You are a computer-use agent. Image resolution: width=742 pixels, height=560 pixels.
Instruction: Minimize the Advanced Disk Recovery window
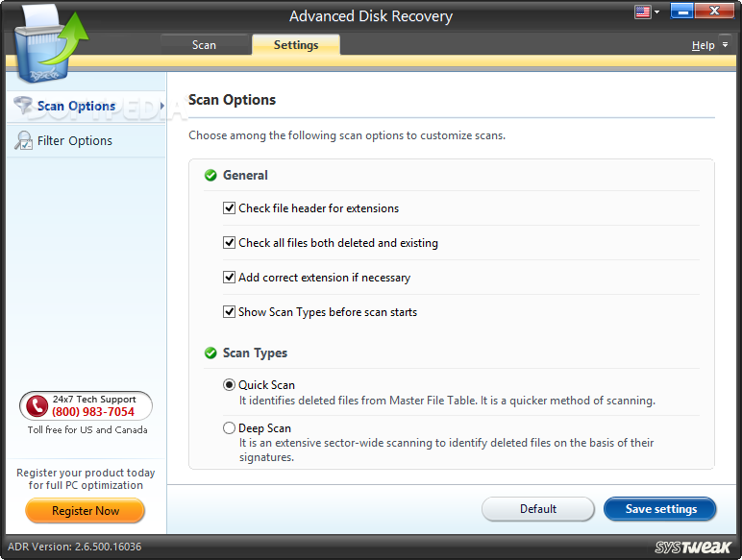(681, 11)
